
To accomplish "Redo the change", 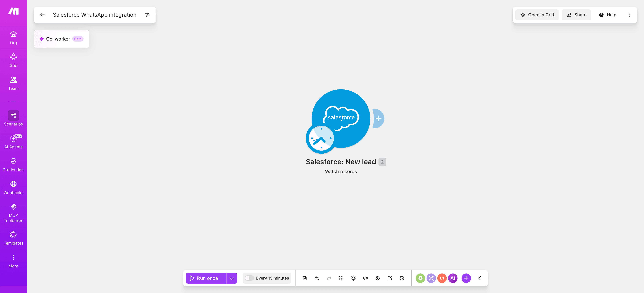I will [x=329, y=278].
